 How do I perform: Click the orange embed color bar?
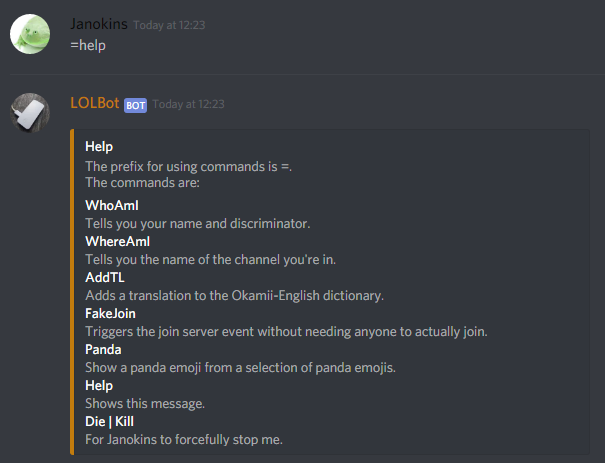tap(72, 292)
